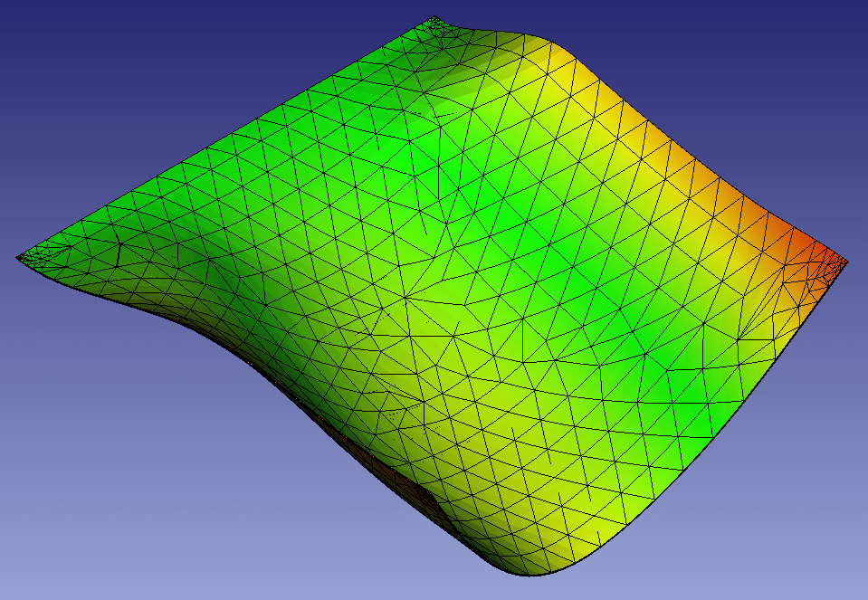868x600 pixels.
Task: Select the reddish patch on the shadowed underside
Action: click(412, 489)
